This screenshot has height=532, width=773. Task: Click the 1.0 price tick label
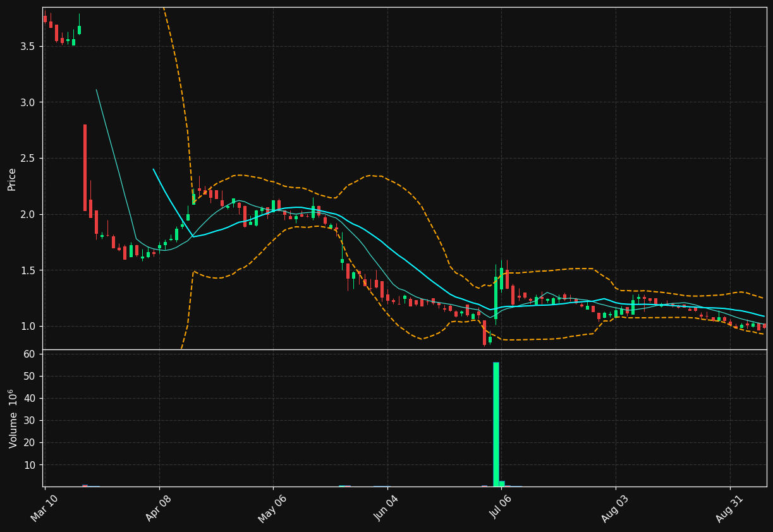[29, 326]
